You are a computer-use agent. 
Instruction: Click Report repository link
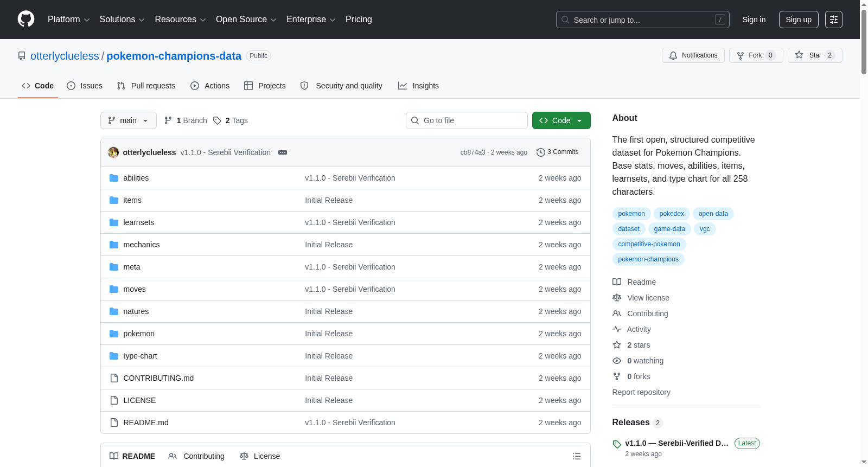[641, 392]
